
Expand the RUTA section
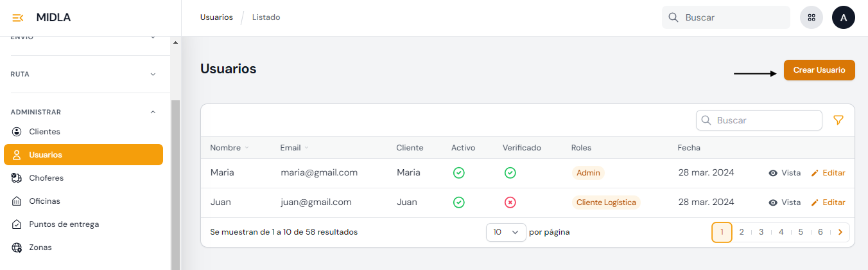[x=153, y=75]
